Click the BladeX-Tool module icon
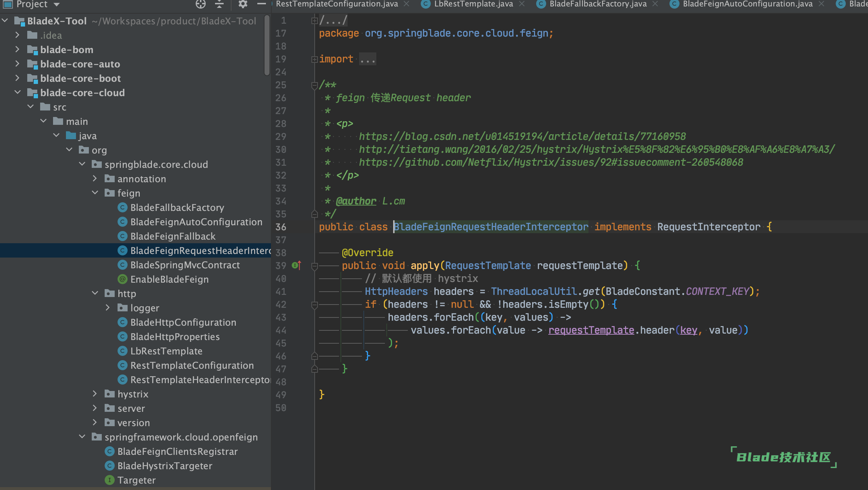Viewport: 868px width, 490px height. point(19,21)
